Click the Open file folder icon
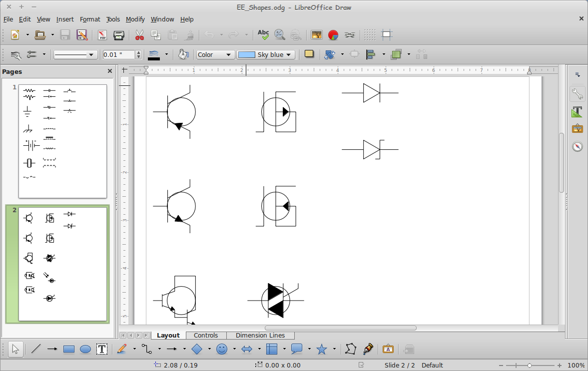Image resolution: width=588 pixels, height=371 pixels. point(40,35)
